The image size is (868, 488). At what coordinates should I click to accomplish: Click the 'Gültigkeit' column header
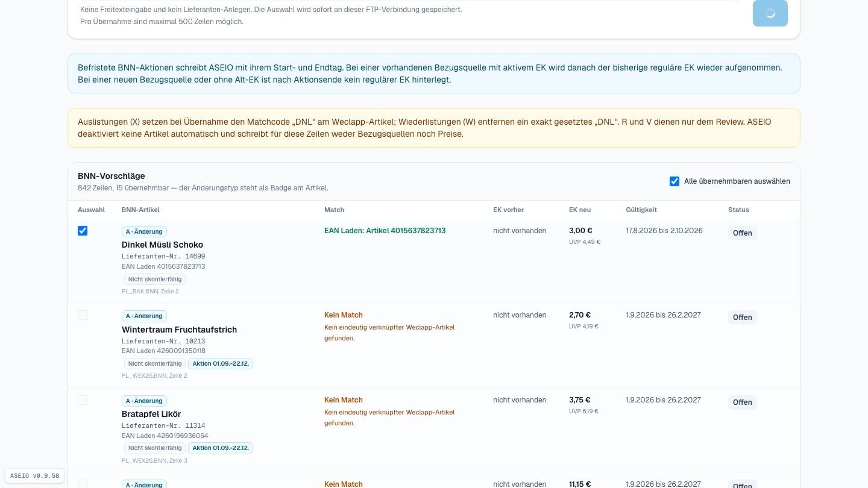[x=641, y=210]
